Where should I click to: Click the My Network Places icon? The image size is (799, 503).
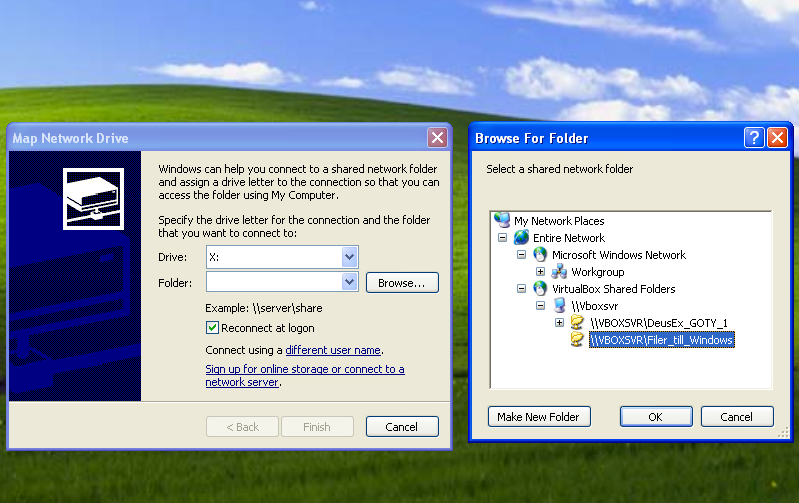(x=502, y=220)
